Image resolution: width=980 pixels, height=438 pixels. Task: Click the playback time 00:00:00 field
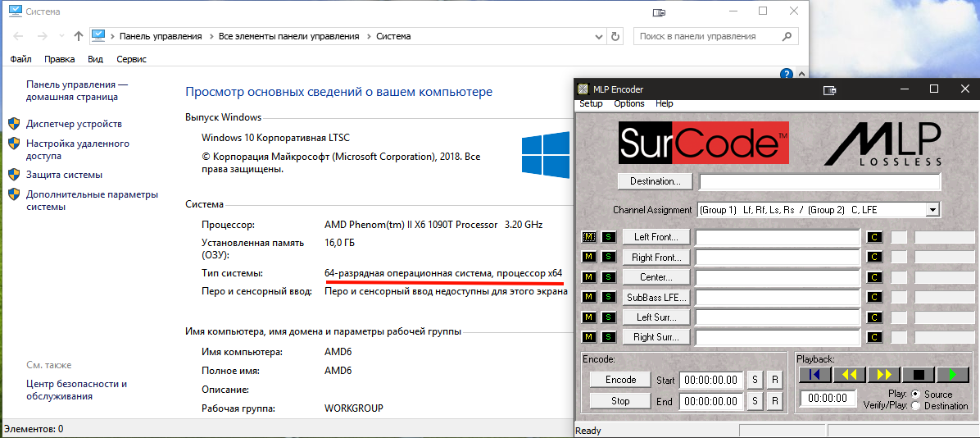828,398
